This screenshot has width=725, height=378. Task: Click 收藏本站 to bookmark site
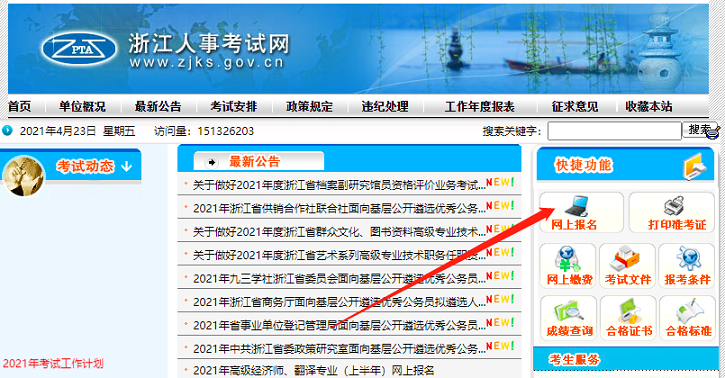click(649, 107)
